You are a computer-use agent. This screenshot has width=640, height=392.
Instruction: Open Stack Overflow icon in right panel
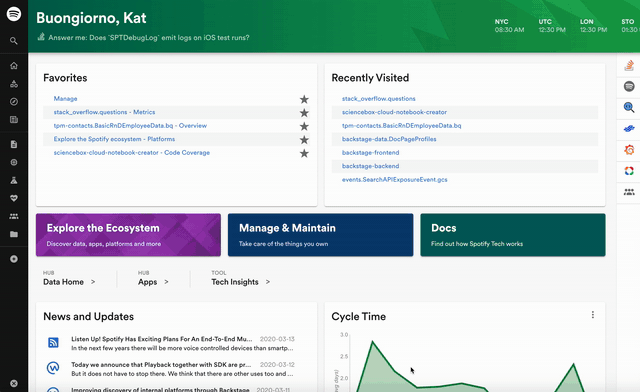click(629, 65)
